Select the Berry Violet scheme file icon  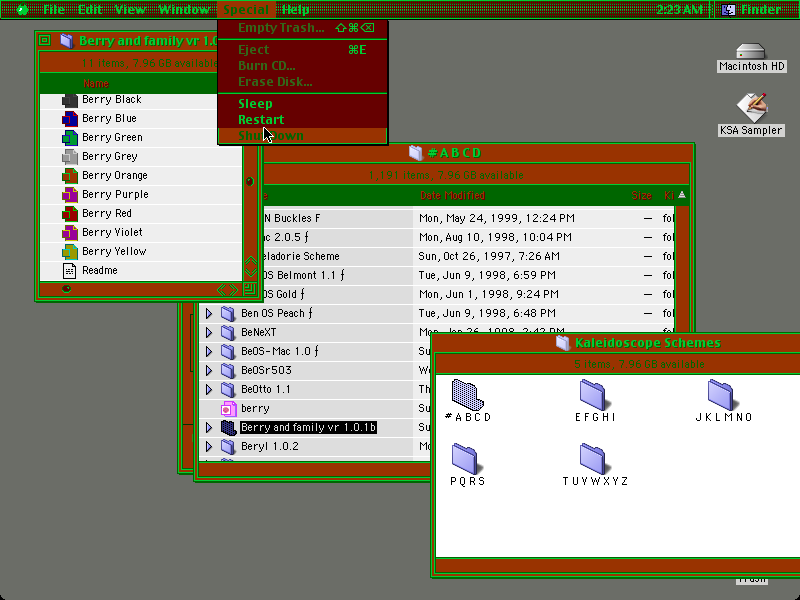pos(69,233)
